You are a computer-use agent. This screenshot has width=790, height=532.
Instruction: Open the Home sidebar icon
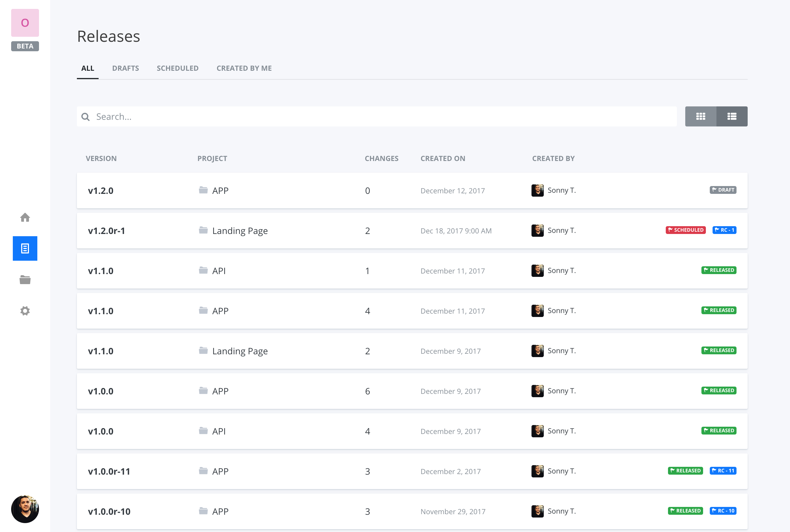click(x=25, y=217)
